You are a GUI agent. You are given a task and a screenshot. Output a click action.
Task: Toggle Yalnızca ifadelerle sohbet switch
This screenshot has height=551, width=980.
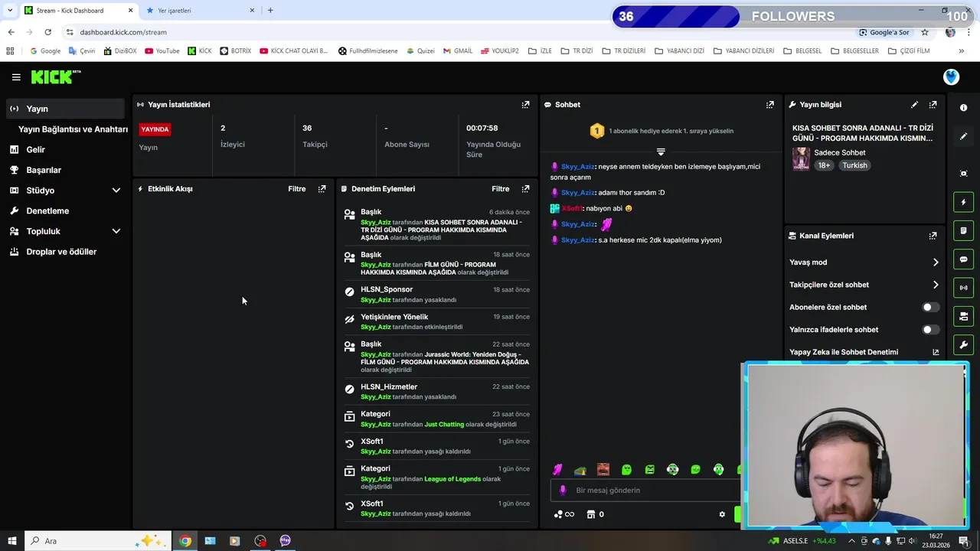click(929, 330)
